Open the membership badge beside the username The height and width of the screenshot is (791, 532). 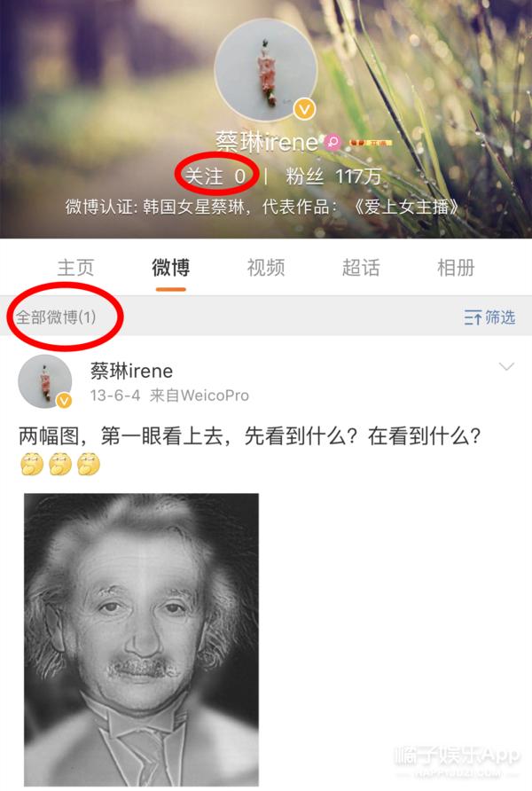(x=371, y=143)
